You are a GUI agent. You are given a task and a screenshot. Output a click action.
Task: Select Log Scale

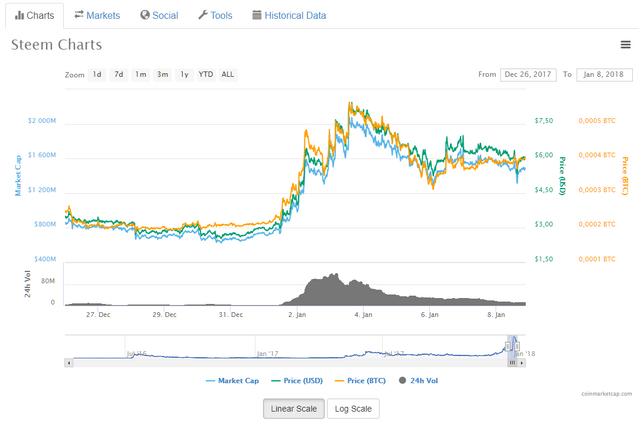click(x=353, y=409)
